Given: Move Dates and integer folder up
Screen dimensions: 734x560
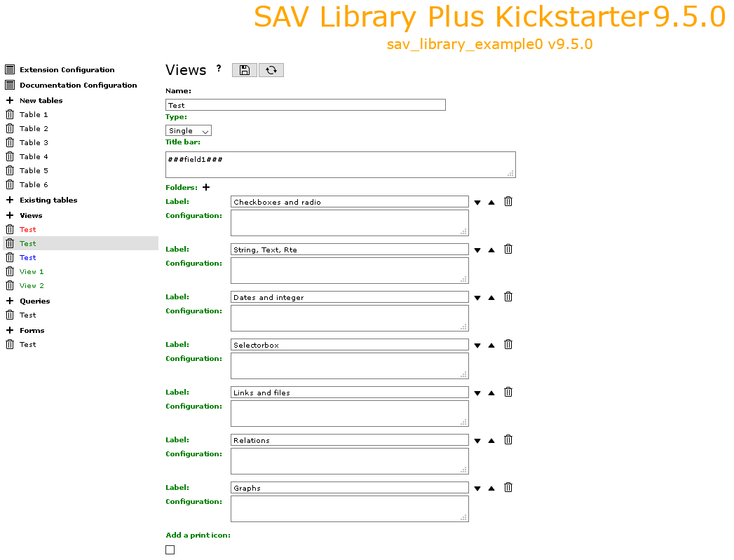Looking at the screenshot, I should 491,298.
